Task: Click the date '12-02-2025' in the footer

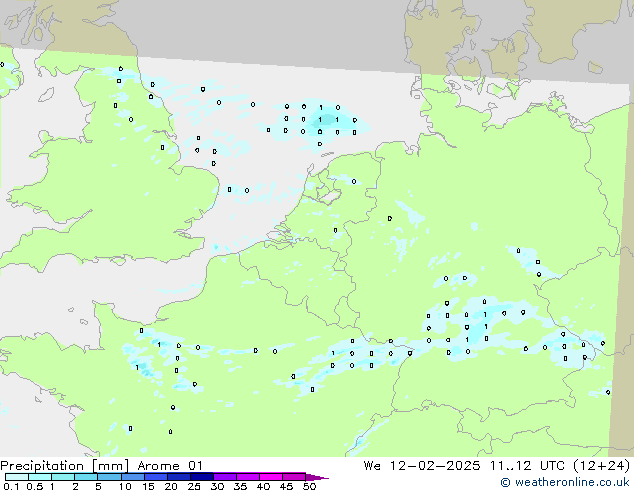Action: click(435, 466)
